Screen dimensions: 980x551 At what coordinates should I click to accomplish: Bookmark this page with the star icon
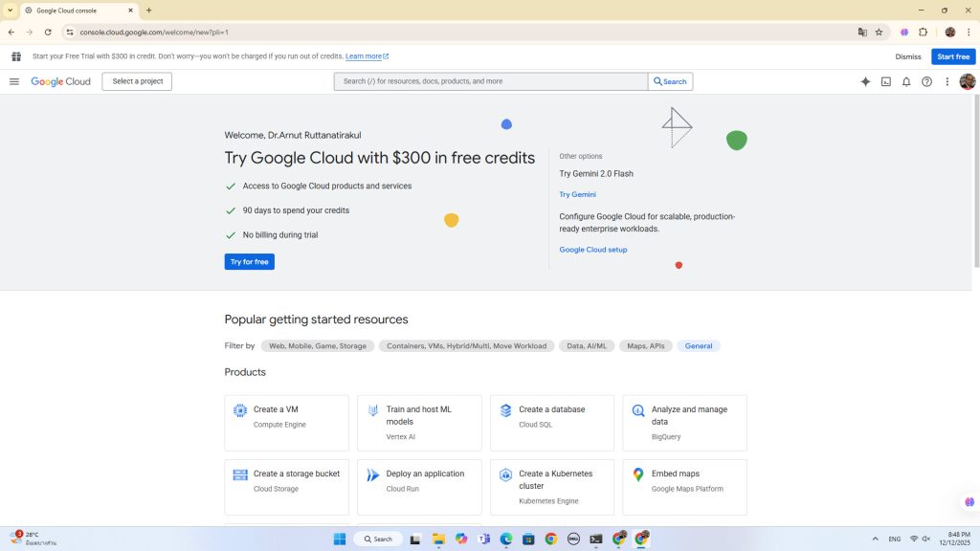879,32
